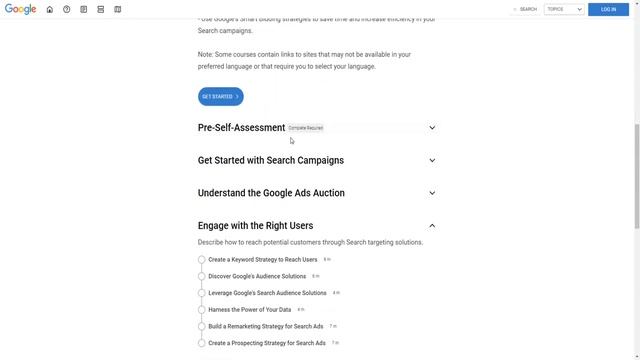The image size is (640, 360).
Task: Select the circle for Create a Keyword Strategy
Action: pos(202,260)
